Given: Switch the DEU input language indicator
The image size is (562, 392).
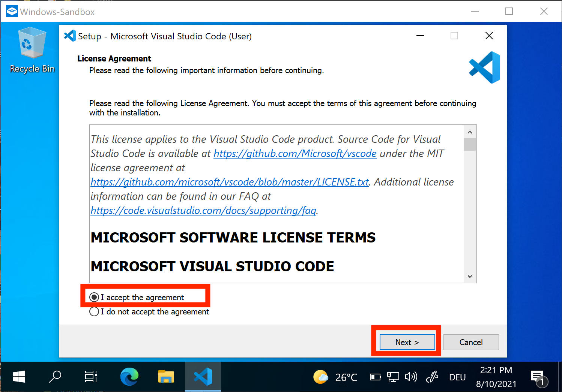Looking at the screenshot, I should pyautogui.click(x=457, y=377).
